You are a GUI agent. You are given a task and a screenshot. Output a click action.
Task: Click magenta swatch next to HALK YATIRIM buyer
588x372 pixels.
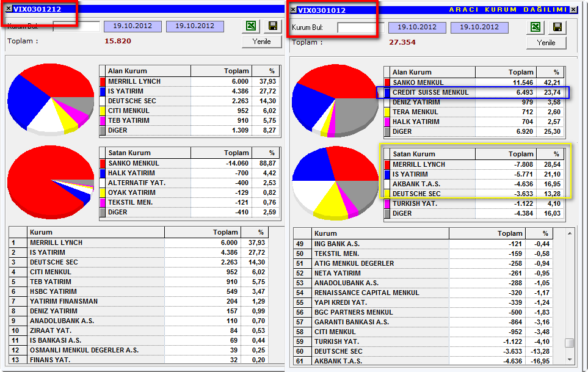tap(387, 122)
